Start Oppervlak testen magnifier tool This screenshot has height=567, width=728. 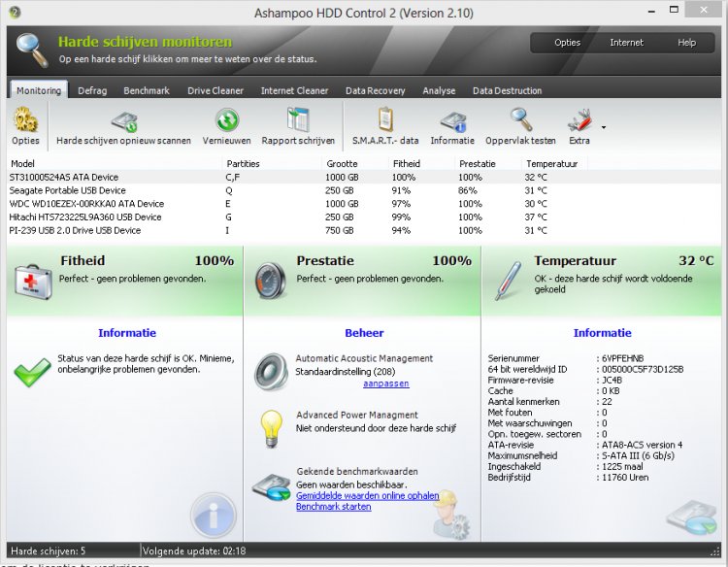tap(521, 121)
